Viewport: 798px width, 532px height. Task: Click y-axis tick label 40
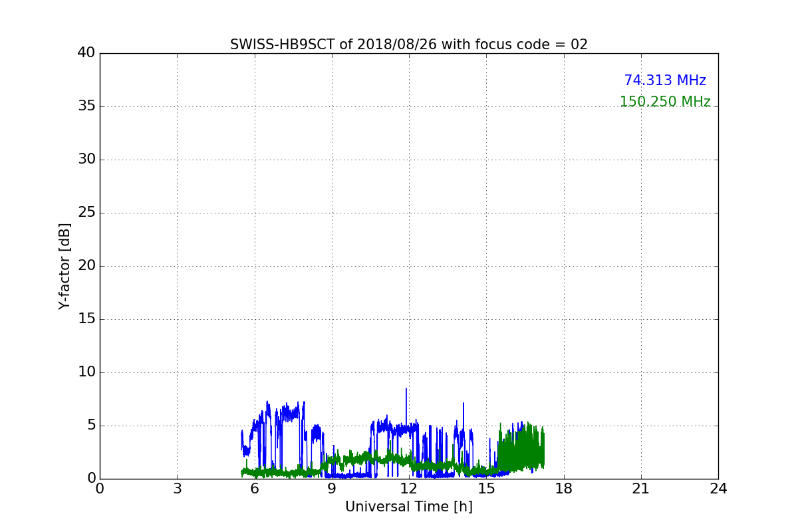click(86, 53)
